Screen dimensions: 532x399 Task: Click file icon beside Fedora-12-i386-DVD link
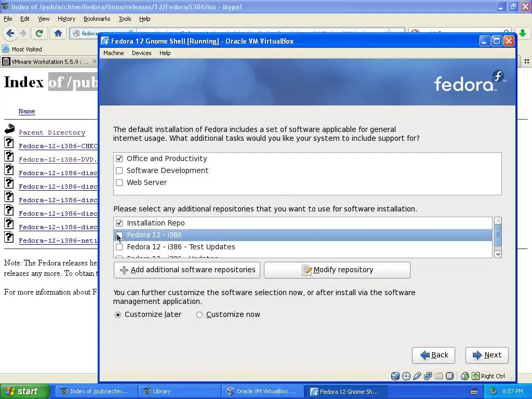9,156
